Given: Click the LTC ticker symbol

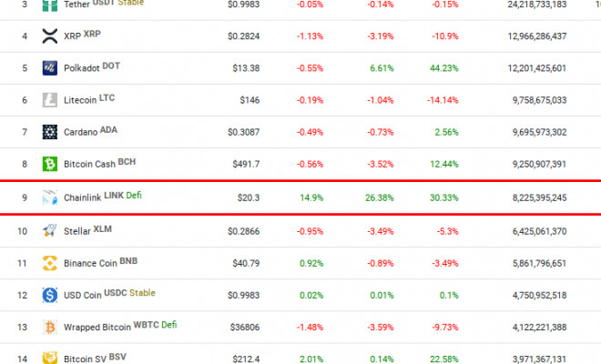Looking at the screenshot, I should [107, 98].
